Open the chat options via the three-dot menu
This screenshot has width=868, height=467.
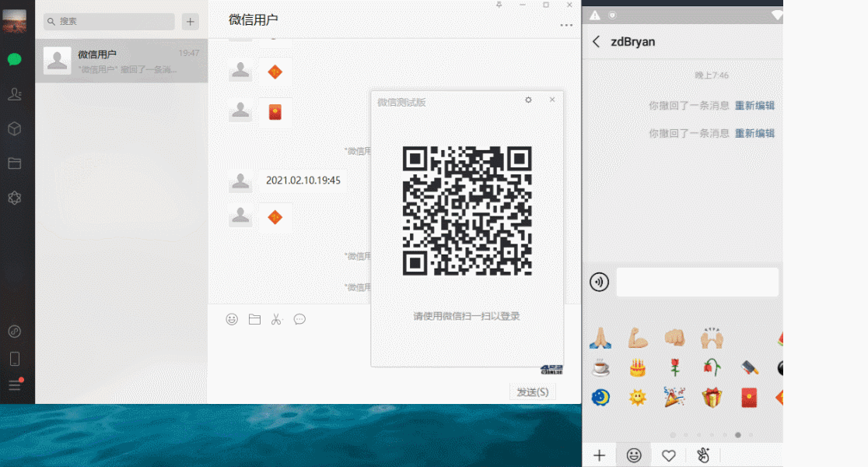565,26
